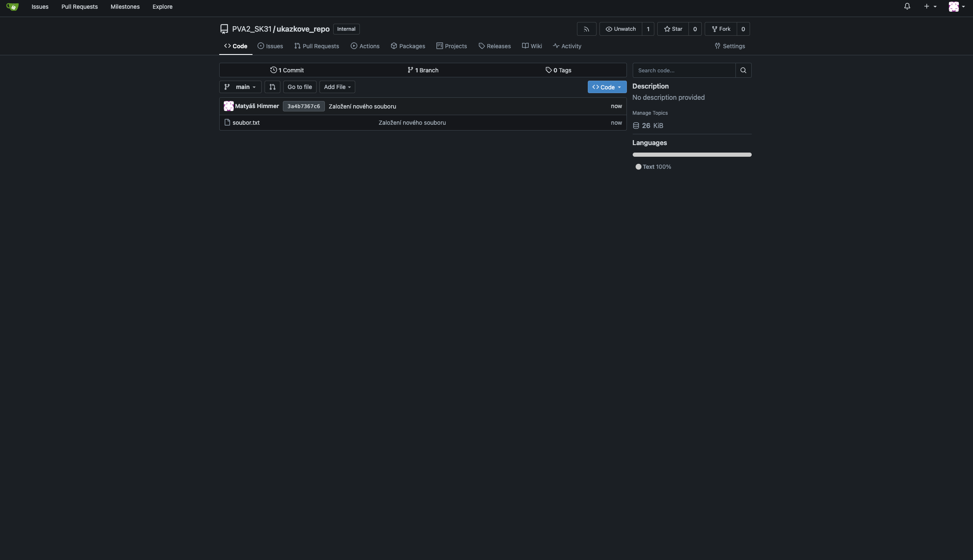Open the Add File dropdown
The width and height of the screenshot is (973, 560).
[x=337, y=87]
